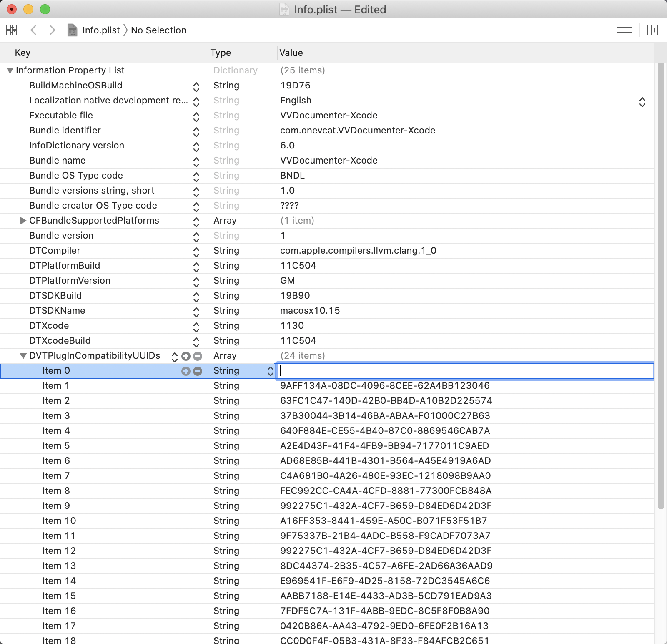Open the editor options lines icon
This screenshot has height=644, width=667.
click(624, 30)
